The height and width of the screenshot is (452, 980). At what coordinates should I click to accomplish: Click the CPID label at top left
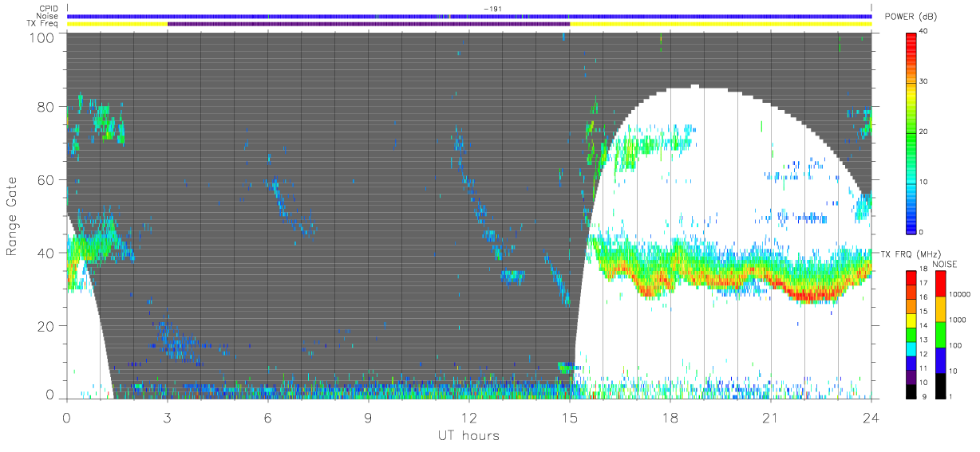pos(49,9)
